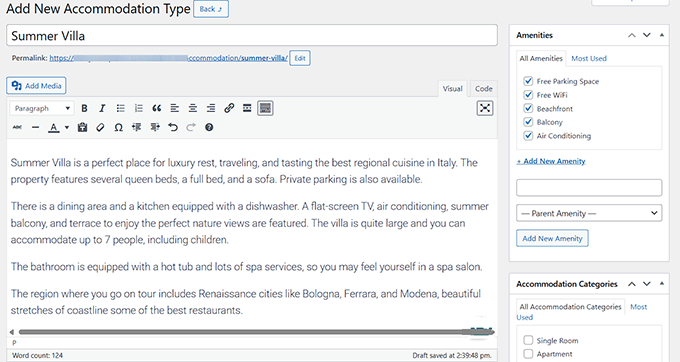Click into the description text area
The image size is (680, 362).
tap(252, 236)
